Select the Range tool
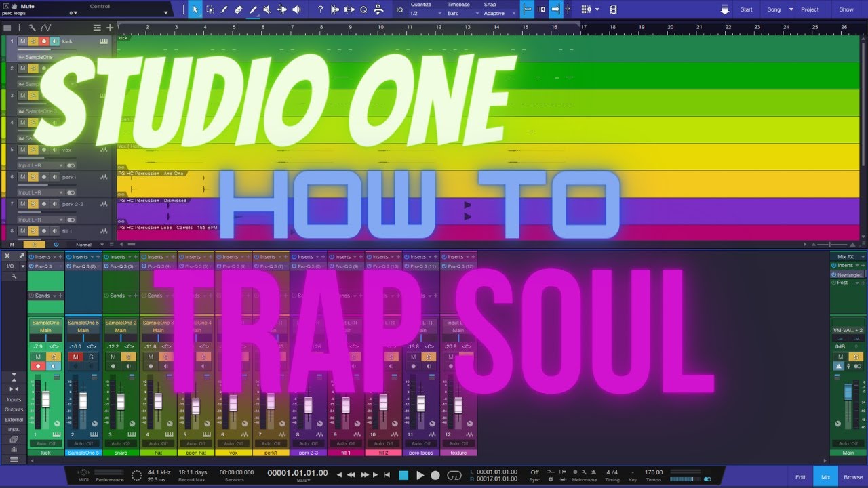868x488 pixels. coord(210,9)
